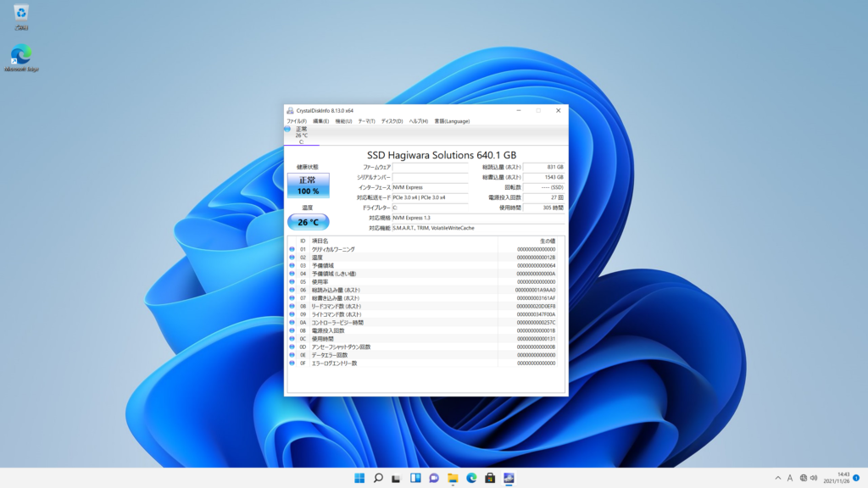Click raw value 00000000012B for 温度
Screen dimensions: 868x488
coord(536,258)
